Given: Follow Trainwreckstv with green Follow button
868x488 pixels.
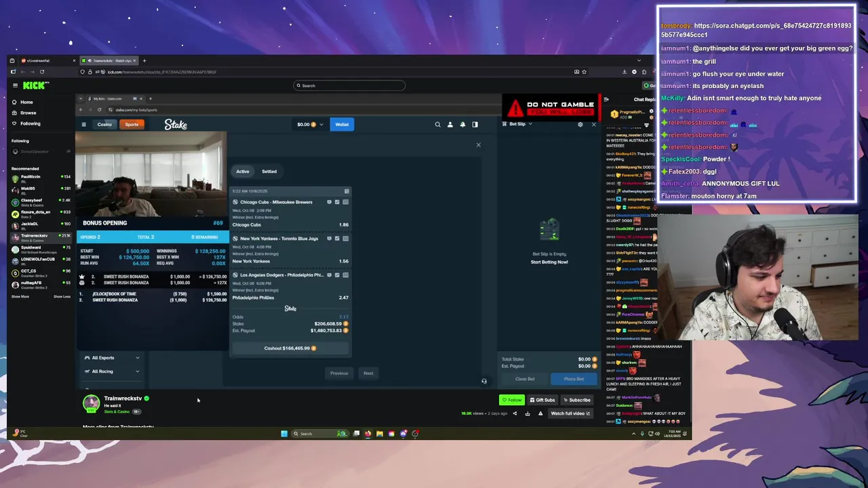Looking at the screenshot, I should click(512, 400).
